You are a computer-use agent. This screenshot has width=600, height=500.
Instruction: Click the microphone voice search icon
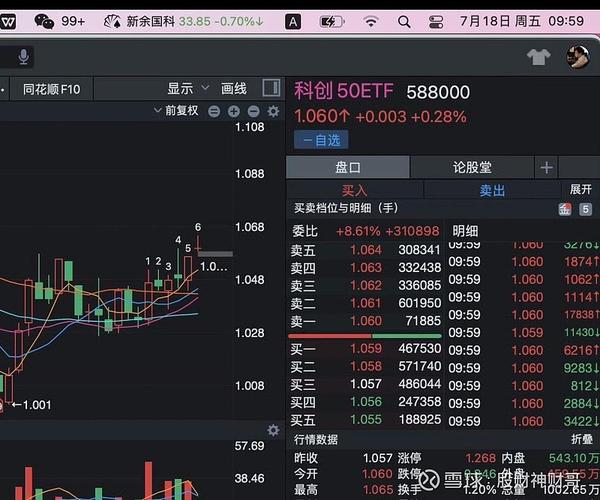point(22,57)
